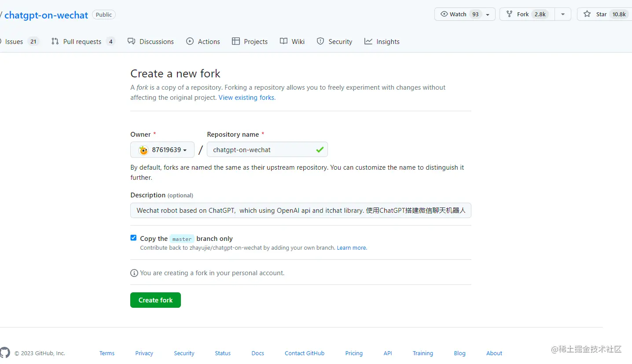Click the GitHub Octocat logo in footer
This screenshot has width=632, height=364.
[x=5, y=353]
